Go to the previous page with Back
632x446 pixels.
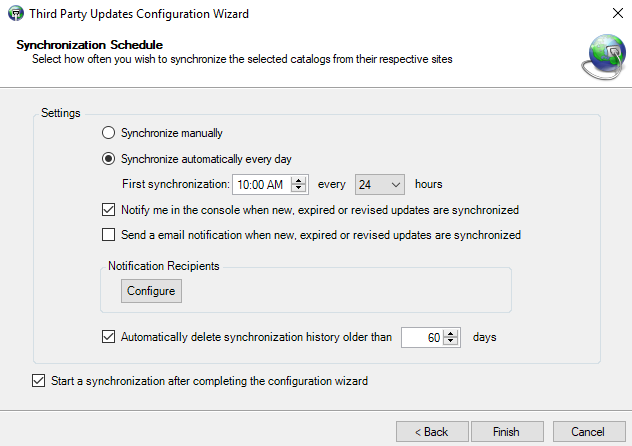point(432,432)
